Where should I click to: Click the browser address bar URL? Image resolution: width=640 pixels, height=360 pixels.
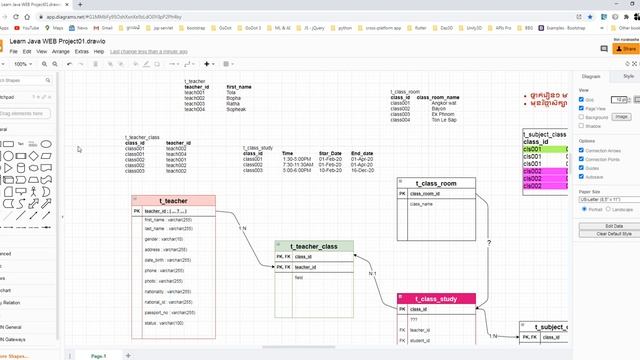[x=114, y=17]
